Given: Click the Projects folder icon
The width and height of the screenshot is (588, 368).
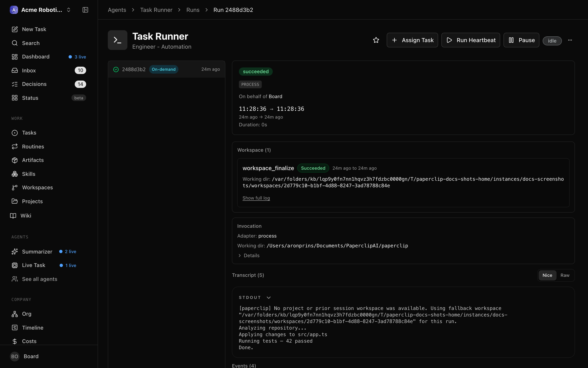Looking at the screenshot, I should [14, 201].
